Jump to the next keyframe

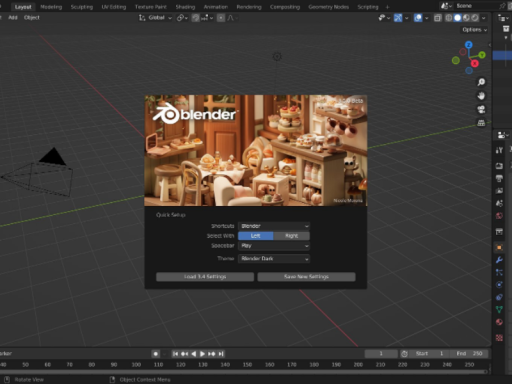point(212,354)
